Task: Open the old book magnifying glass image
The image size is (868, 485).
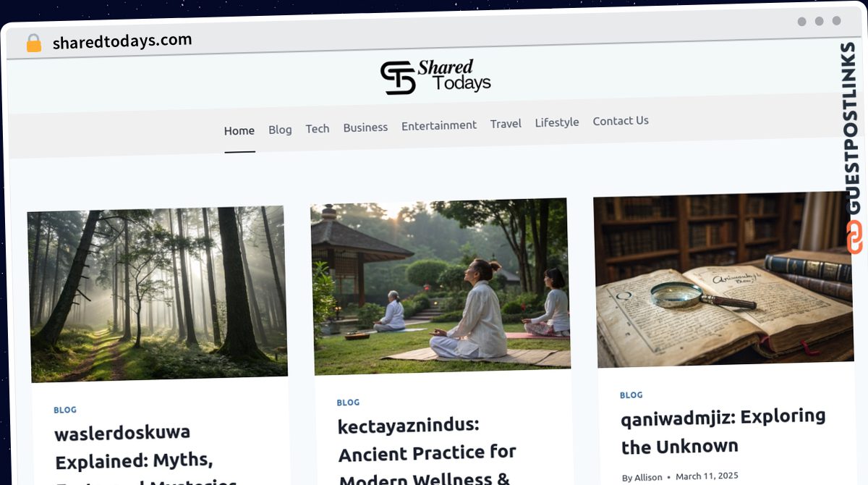Action: tap(723, 279)
